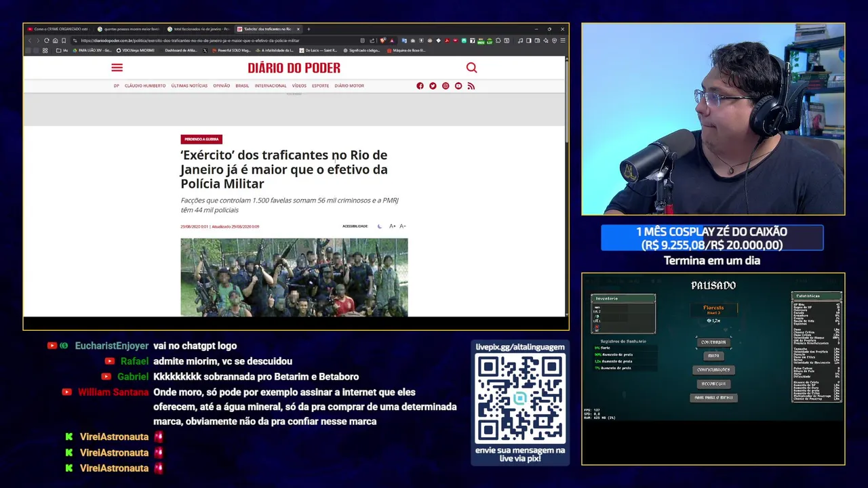Open Internacional section
This screenshot has height=488, width=868.
pos(271,86)
